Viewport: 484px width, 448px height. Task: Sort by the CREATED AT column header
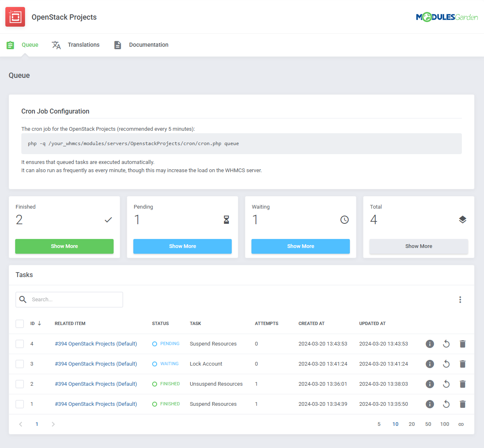tap(311, 323)
